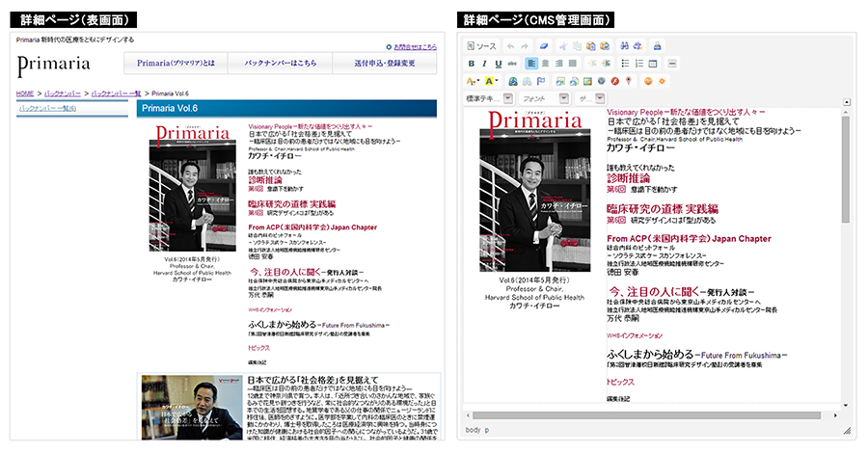Viewport: 868px width, 453px height.
Task: Open the フォント font dropdown
Action: point(545,99)
